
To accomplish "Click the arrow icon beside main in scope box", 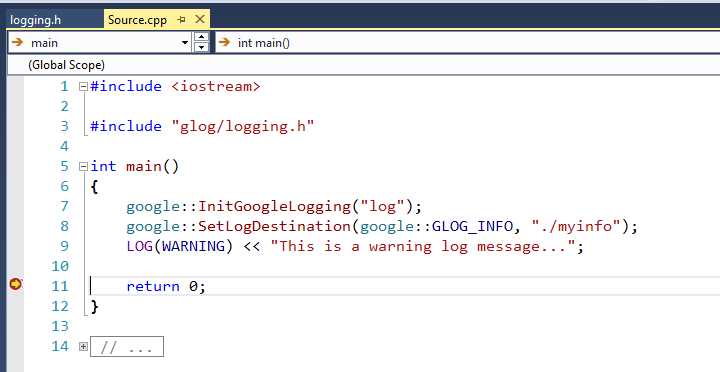I will point(17,43).
